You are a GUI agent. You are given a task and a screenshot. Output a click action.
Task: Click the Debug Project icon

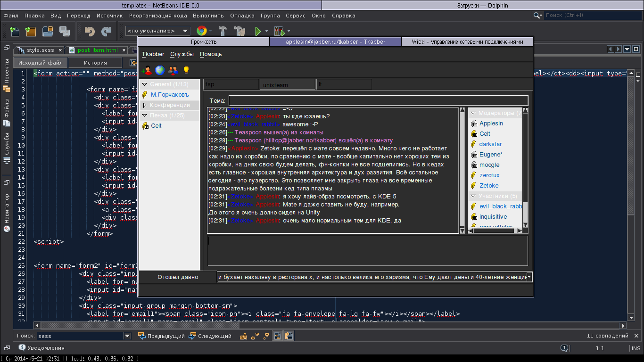click(279, 31)
